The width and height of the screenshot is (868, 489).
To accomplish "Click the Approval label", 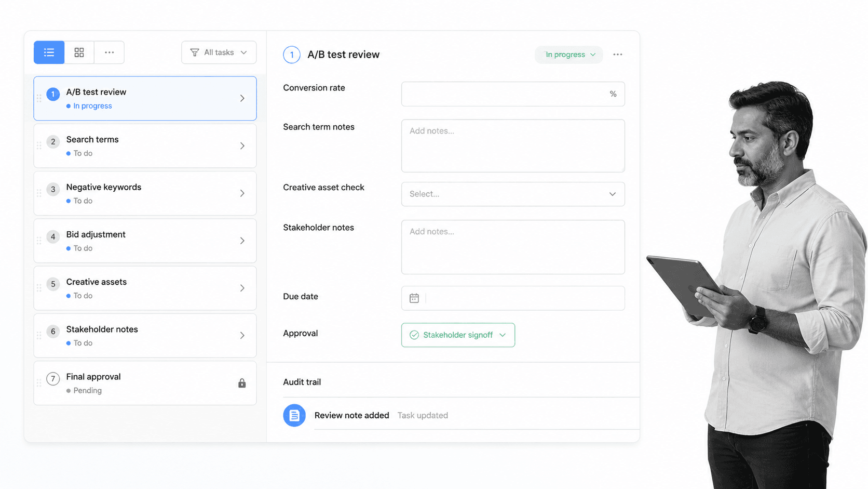I will (x=301, y=334).
